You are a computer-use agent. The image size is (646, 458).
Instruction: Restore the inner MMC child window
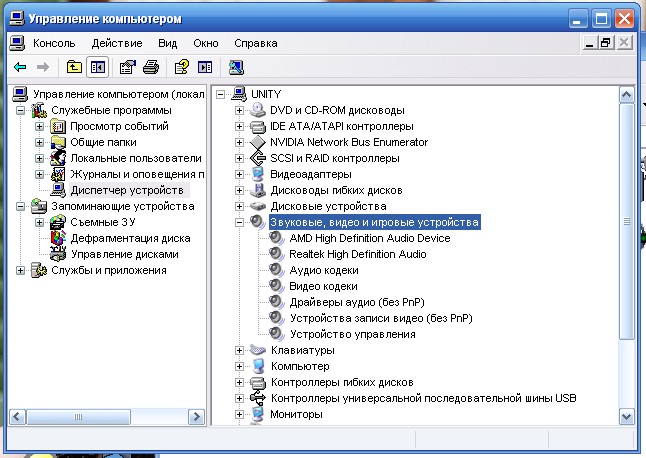606,43
